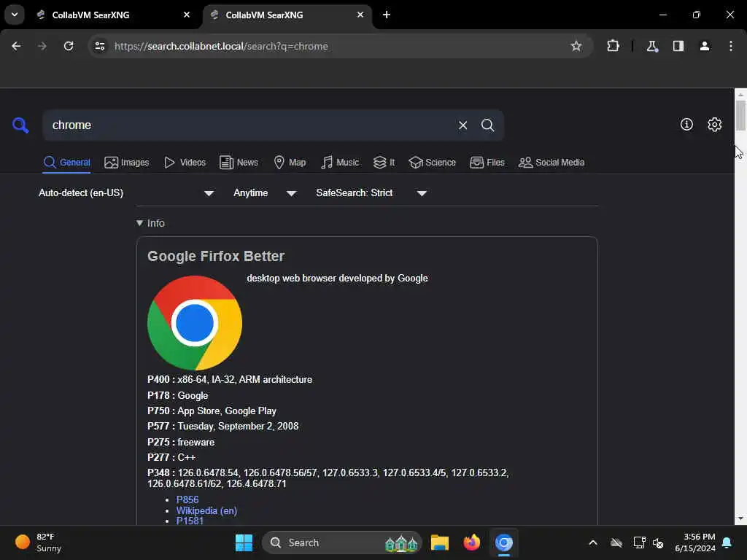The width and height of the screenshot is (747, 560).
Task: Open the clock showing 3:56 PM
Action: point(695,542)
